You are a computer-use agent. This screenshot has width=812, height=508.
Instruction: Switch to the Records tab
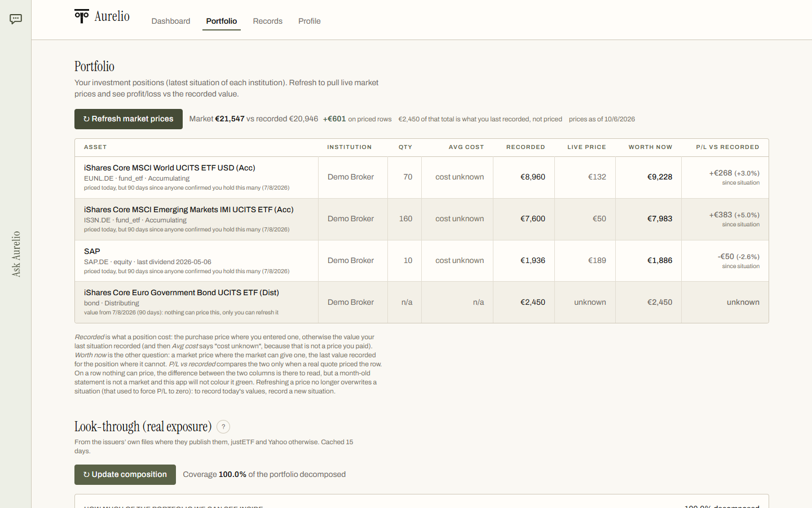pyautogui.click(x=268, y=21)
